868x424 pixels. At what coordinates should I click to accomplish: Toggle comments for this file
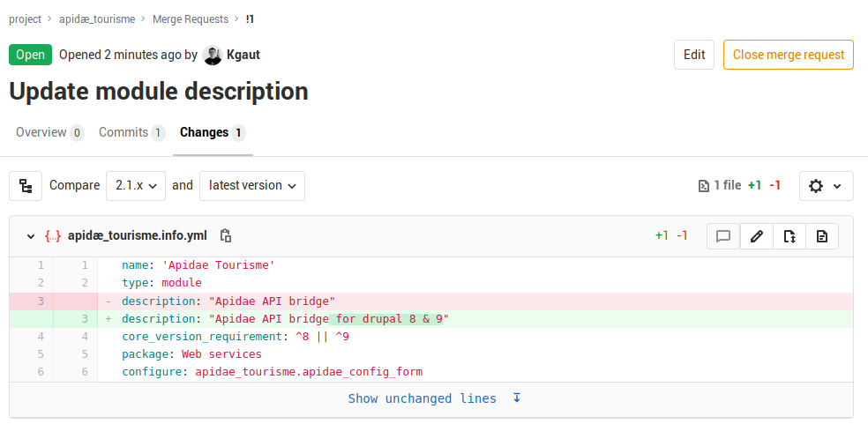[x=723, y=236]
